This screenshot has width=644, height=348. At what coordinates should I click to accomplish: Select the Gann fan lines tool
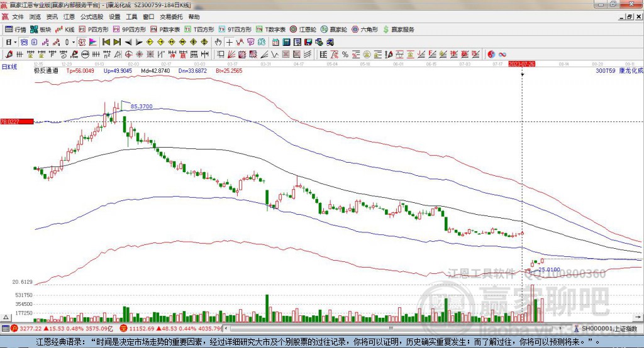click(x=231, y=54)
